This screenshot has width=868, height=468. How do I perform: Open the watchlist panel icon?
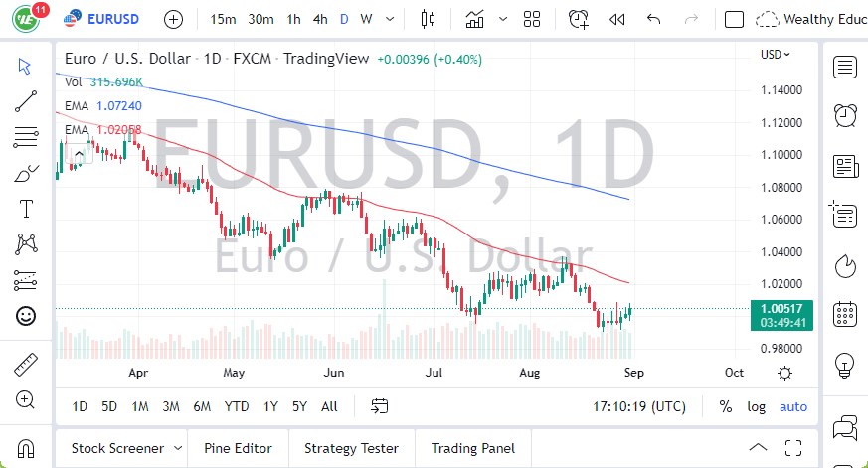845,67
